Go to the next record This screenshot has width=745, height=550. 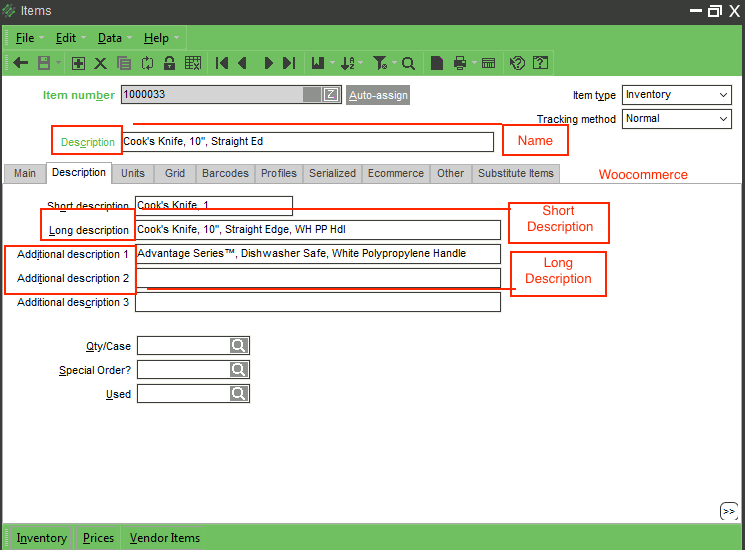[x=268, y=63]
